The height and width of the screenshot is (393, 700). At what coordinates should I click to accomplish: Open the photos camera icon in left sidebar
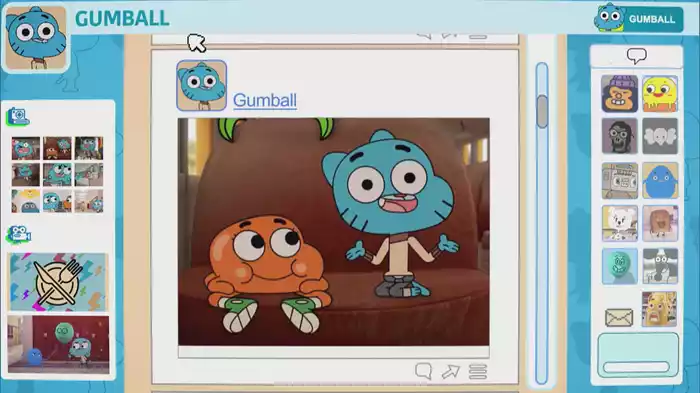click(17, 117)
